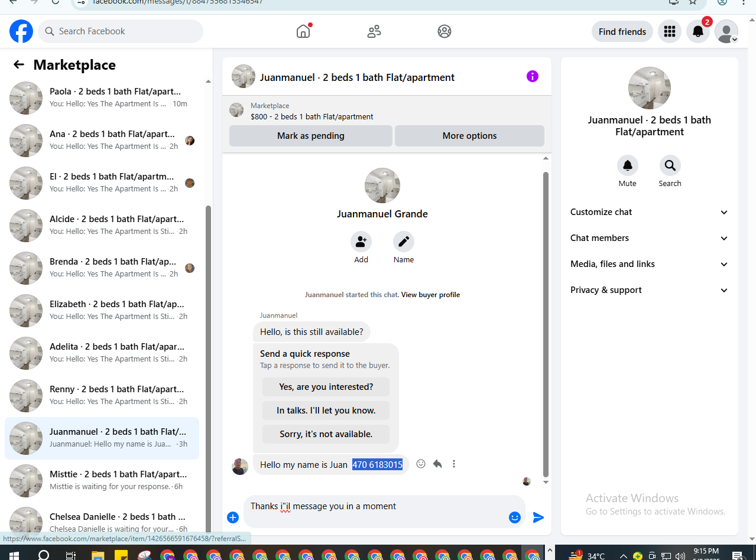Open Misttie conversation in list
The height and width of the screenshot is (560, 756).
point(102,481)
